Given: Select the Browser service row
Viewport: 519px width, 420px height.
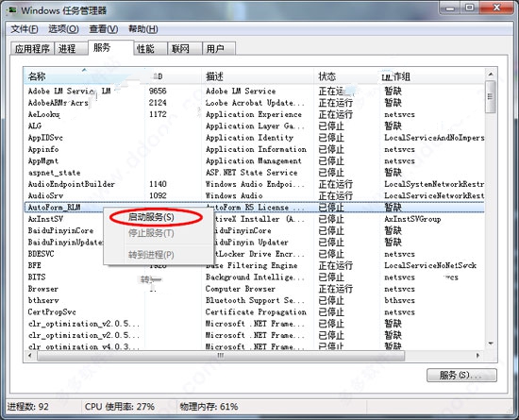Looking at the screenshot, I should [254, 289].
